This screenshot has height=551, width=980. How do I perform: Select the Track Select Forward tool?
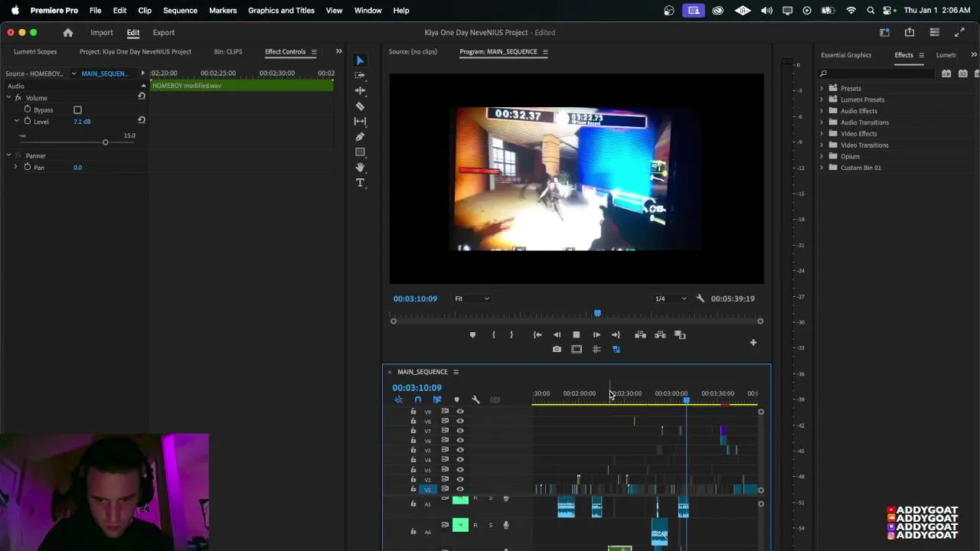360,75
